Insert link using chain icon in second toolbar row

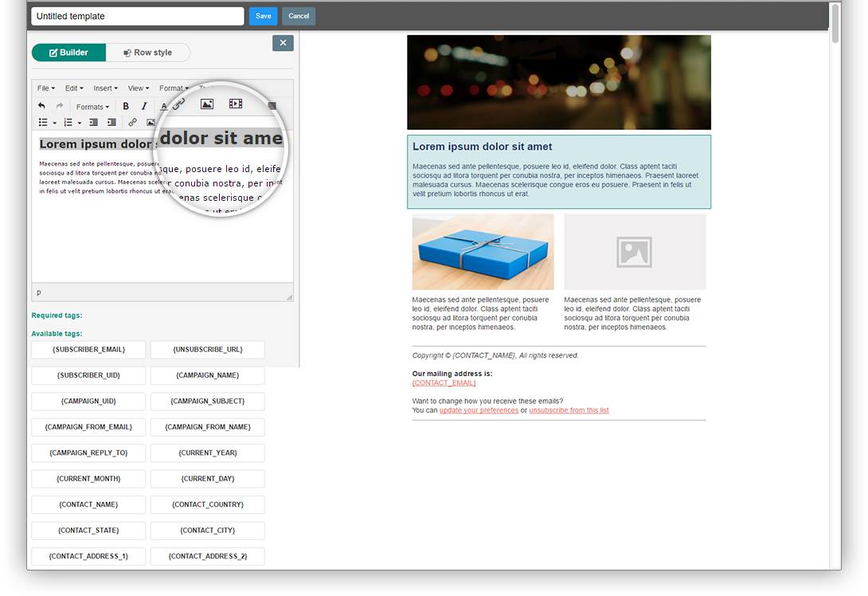[132, 123]
